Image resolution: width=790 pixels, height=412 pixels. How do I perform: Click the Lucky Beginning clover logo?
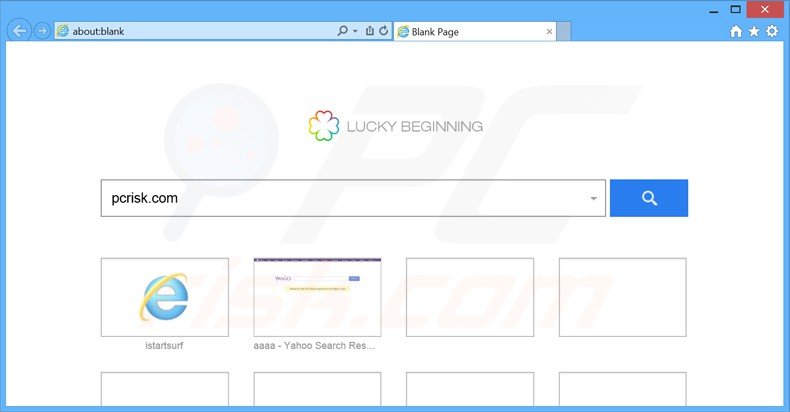[323, 125]
